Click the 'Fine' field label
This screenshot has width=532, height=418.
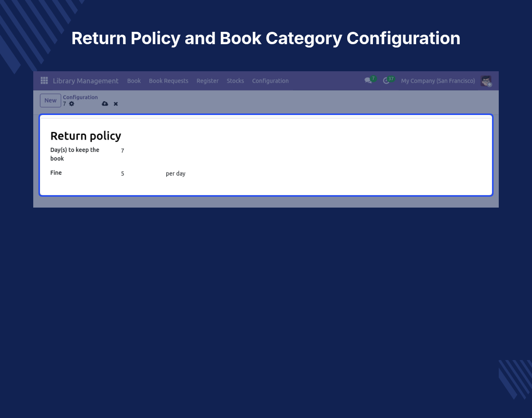coord(56,173)
